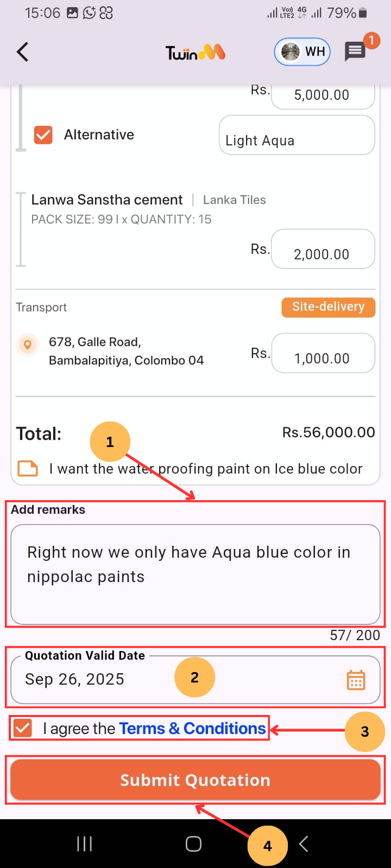Uncheck the Alternative checkbox
391x868 pixels.
43,135
